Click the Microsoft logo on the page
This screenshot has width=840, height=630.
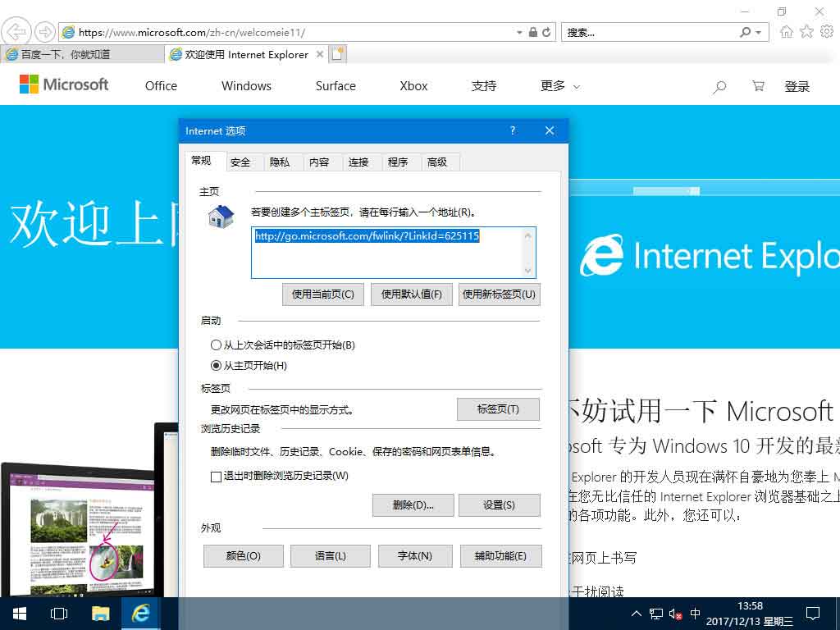64,84
